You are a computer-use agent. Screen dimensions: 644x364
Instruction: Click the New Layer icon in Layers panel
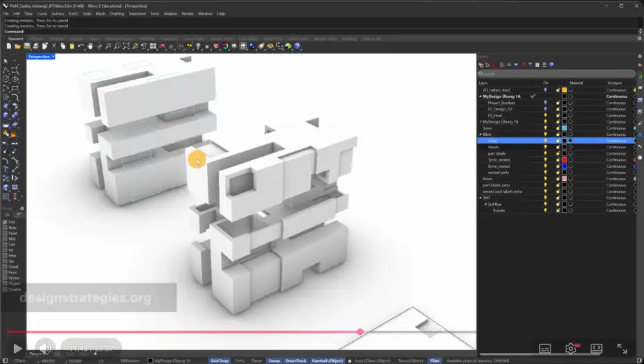[481, 64]
